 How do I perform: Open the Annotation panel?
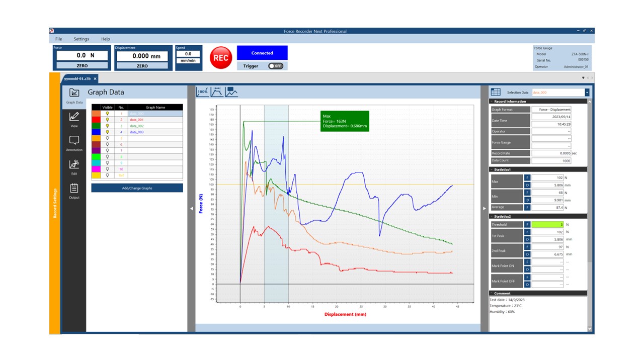coord(74,143)
